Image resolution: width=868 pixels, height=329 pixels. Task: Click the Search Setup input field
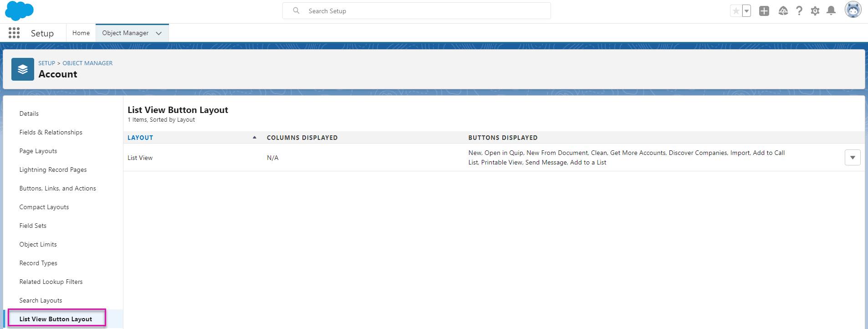[424, 11]
